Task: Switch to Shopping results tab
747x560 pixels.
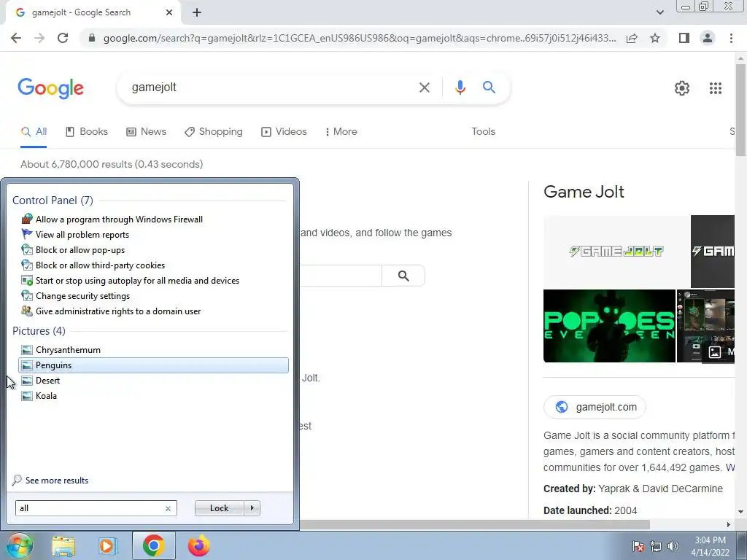Action: point(214,131)
